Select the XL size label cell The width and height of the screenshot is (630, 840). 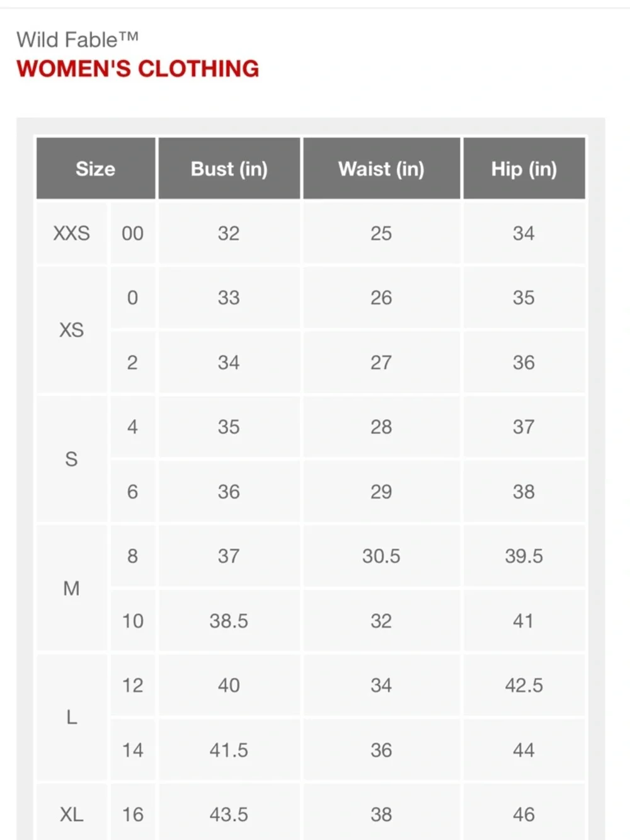pos(71,813)
